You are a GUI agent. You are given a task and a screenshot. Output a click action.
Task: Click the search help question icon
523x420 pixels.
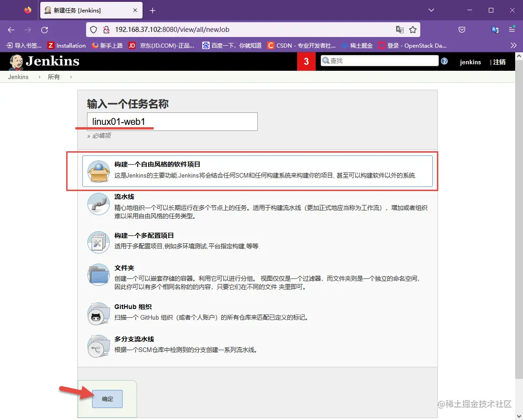coord(444,61)
